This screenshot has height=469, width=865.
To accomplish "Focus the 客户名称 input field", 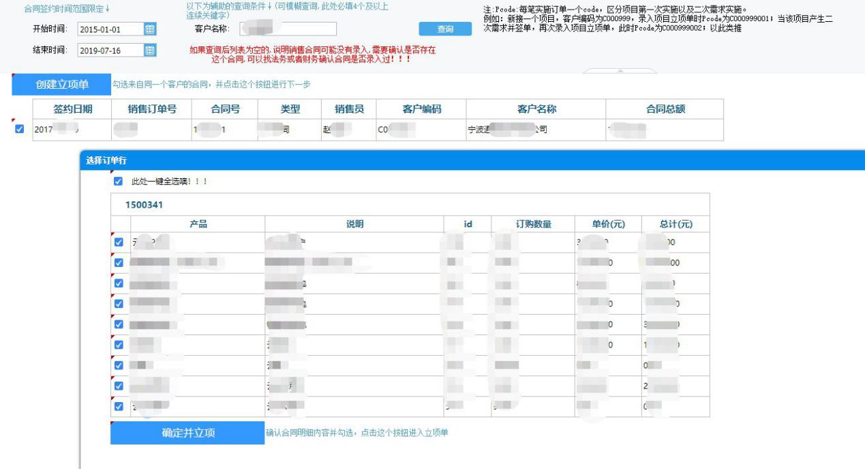I will click(x=288, y=29).
